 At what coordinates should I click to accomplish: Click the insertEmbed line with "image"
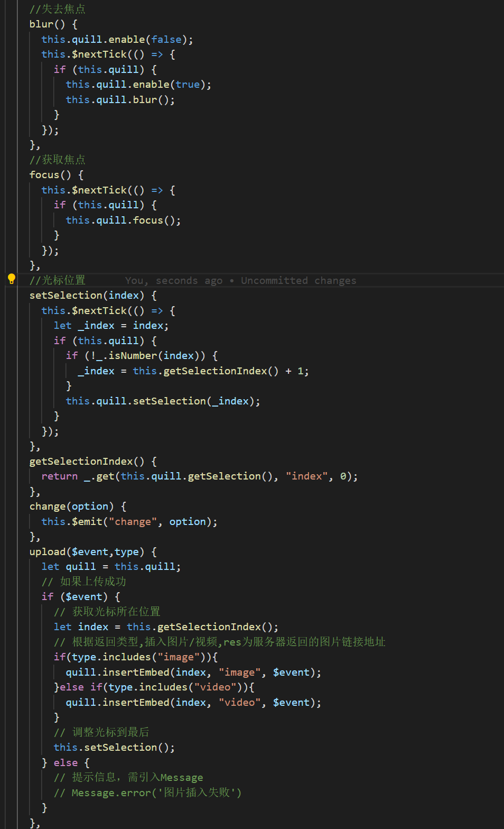pos(193,673)
